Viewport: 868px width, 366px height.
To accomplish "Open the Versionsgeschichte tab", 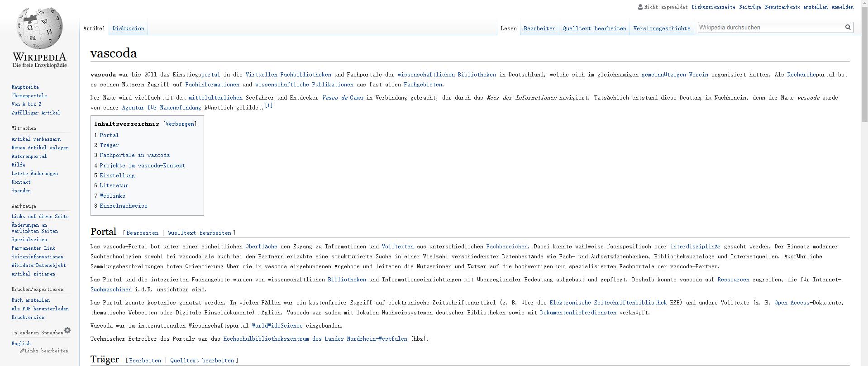I will tap(662, 29).
